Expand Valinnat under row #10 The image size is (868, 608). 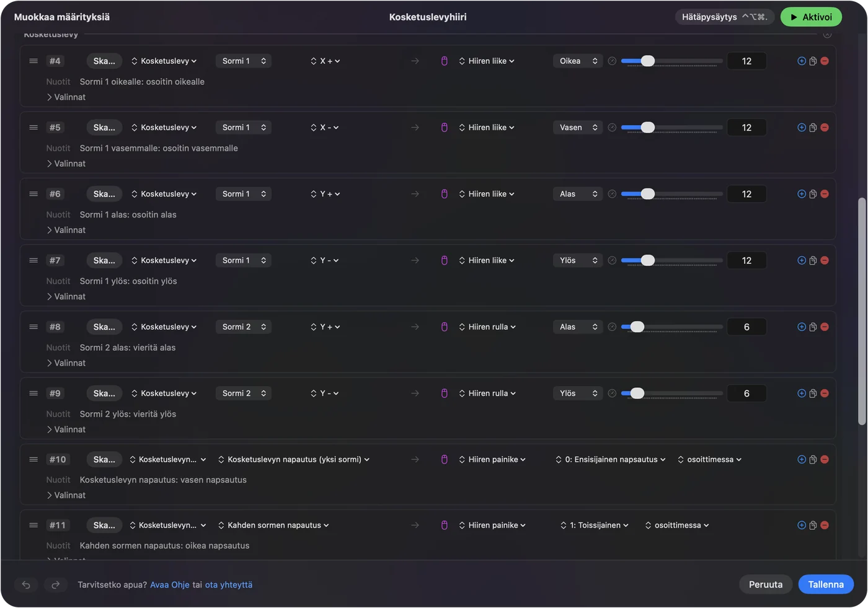tap(66, 495)
